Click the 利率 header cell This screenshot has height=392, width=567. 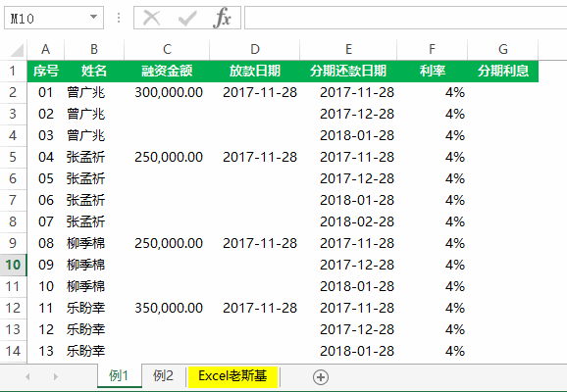[x=433, y=71]
